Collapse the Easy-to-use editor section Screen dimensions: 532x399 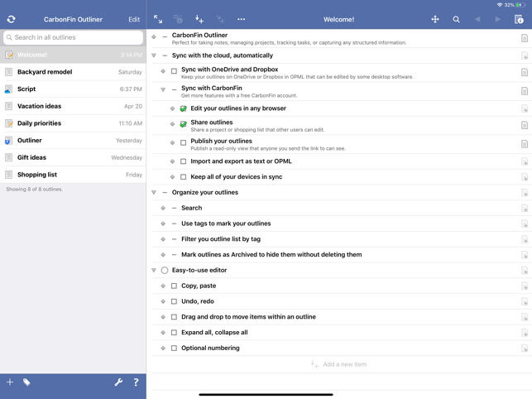pyautogui.click(x=154, y=271)
